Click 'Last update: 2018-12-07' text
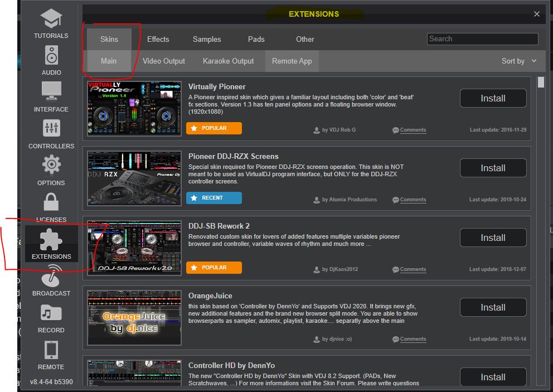553x392 pixels. click(498, 269)
